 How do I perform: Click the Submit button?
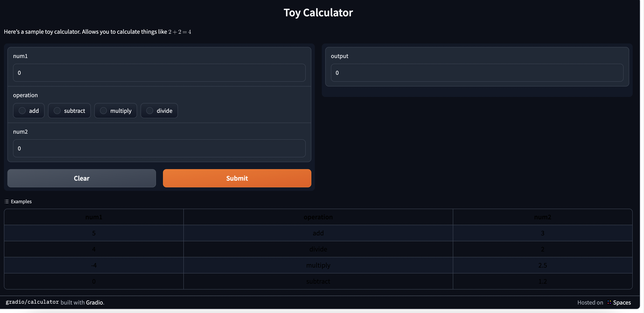[237, 178]
